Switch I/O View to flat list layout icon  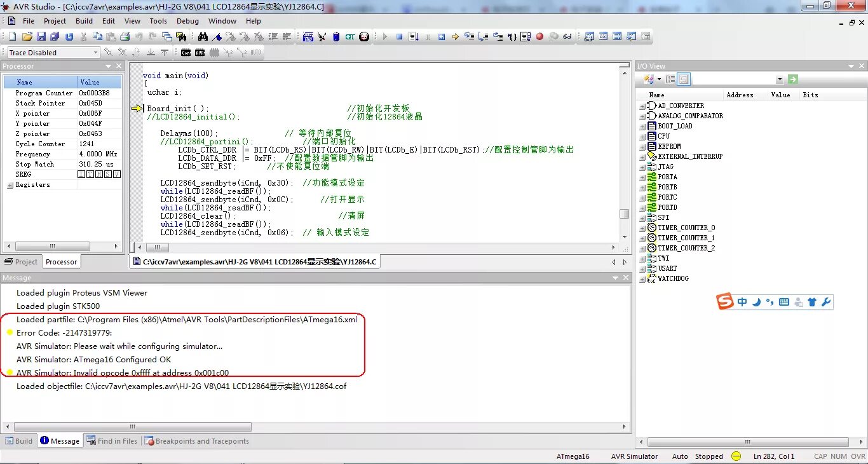[683, 79]
